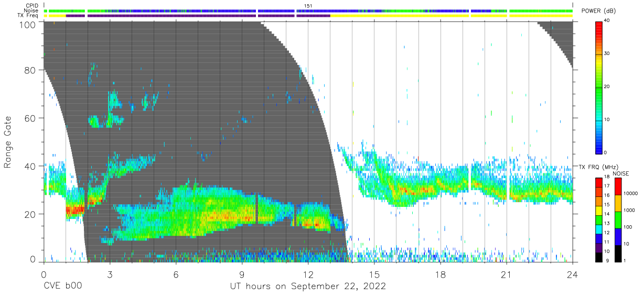Click the UT hours on September 22, 2022 title
644x297 pixels.
pyautogui.click(x=308, y=287)
